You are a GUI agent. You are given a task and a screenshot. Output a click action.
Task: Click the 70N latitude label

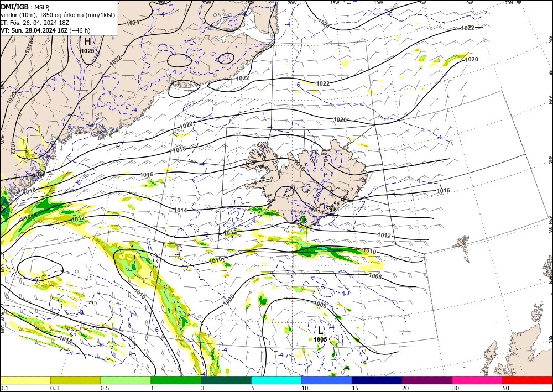click(x=509, y=3)
